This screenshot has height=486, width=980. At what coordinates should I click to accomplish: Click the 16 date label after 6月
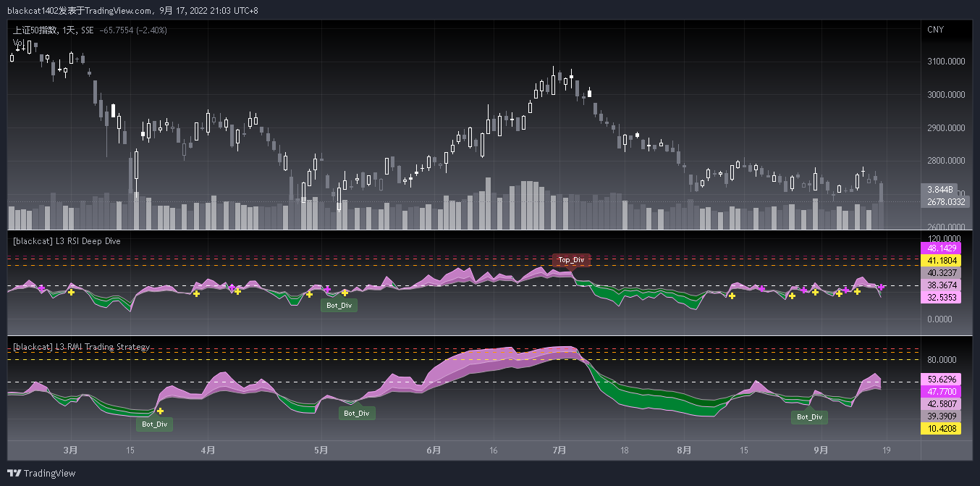[494, 451]
